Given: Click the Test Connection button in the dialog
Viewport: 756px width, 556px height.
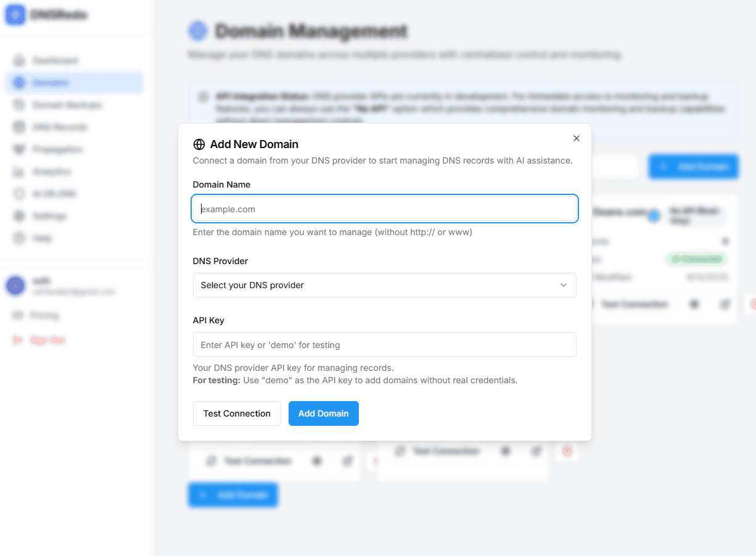Looking at the screenshot, I should (237, 413).
